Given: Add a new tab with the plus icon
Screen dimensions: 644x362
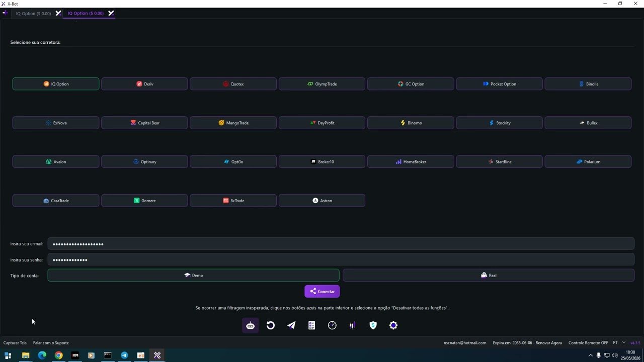Looking at the screenshot, I should pos(5,13).
